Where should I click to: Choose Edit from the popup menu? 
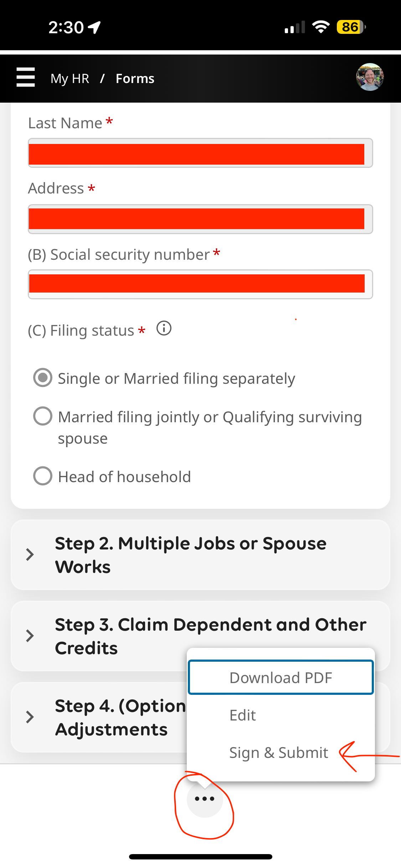click(243, 715)
